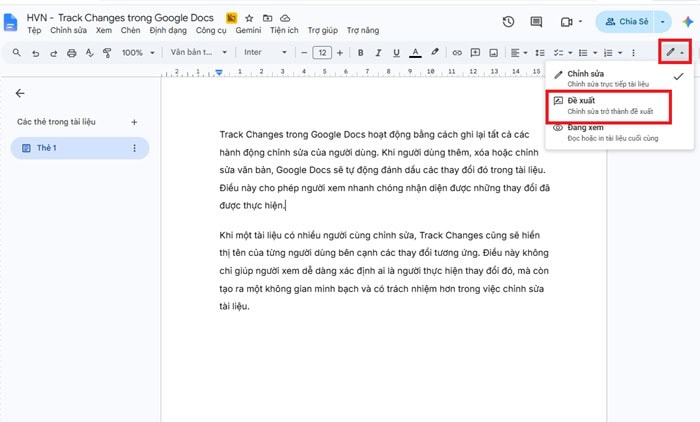Add a new document tab with plus
This screenshot has width=700, height=422.
[x=134, y=122]
